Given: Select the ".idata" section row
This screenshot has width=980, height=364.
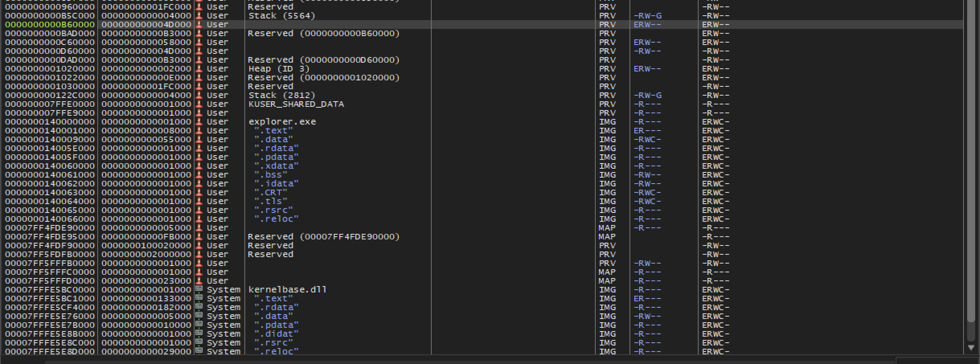Looking at the screenshot, I should (276, 184).
